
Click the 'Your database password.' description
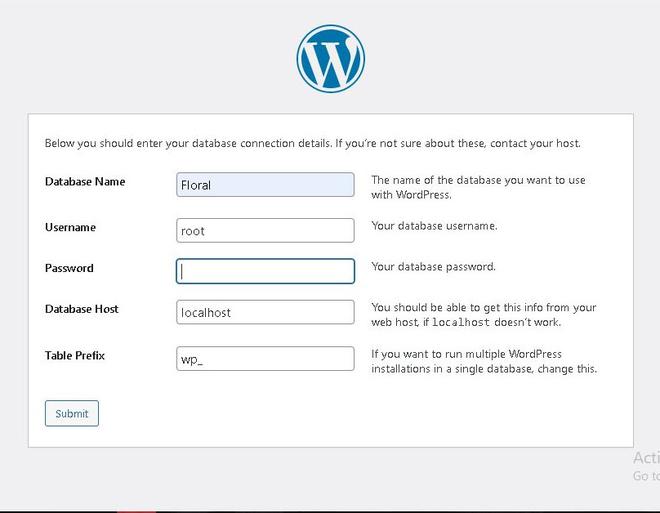[x=434, y=267]
